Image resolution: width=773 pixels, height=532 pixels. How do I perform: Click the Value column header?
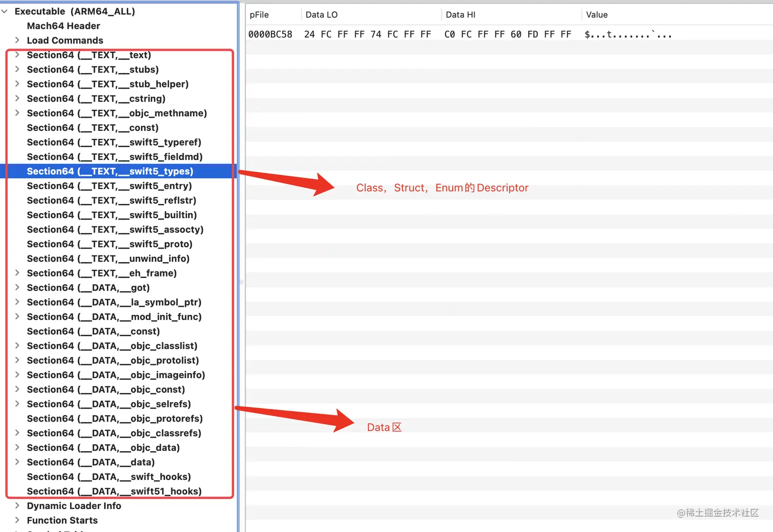(677, 15)
